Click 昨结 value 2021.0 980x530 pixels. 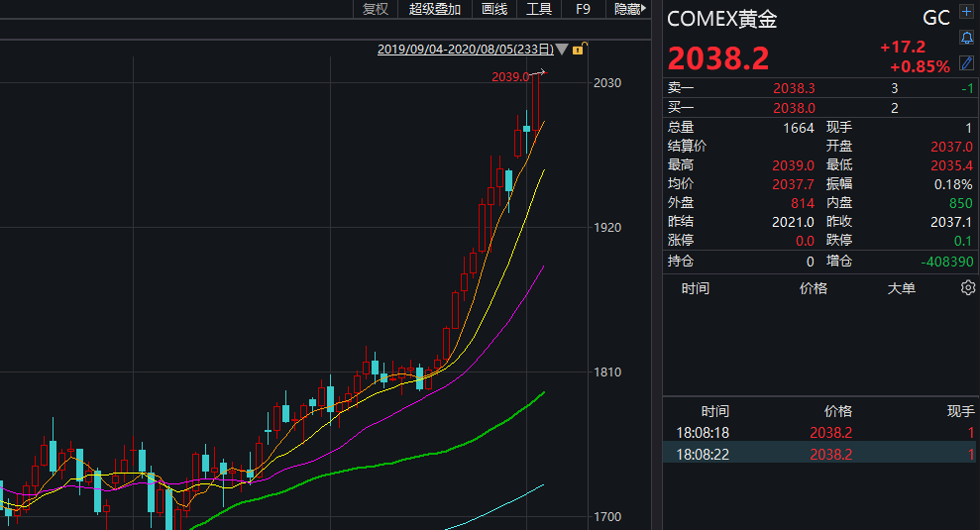(793, 222)
